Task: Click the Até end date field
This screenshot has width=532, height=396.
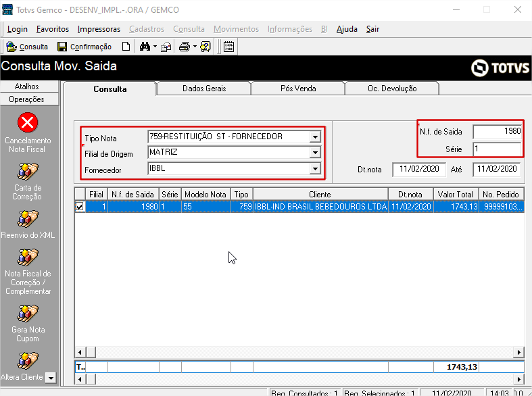Action: (497, 169)
